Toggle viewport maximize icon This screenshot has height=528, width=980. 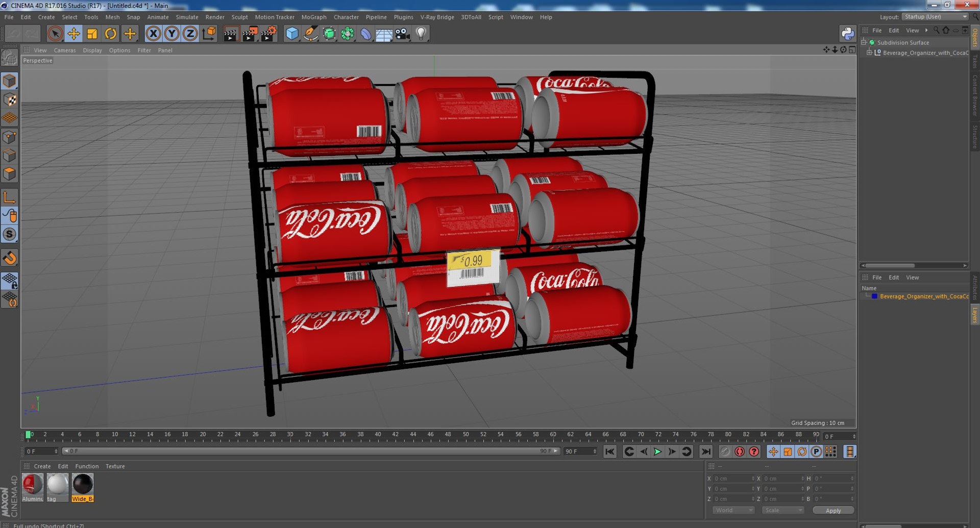(852, 49)
